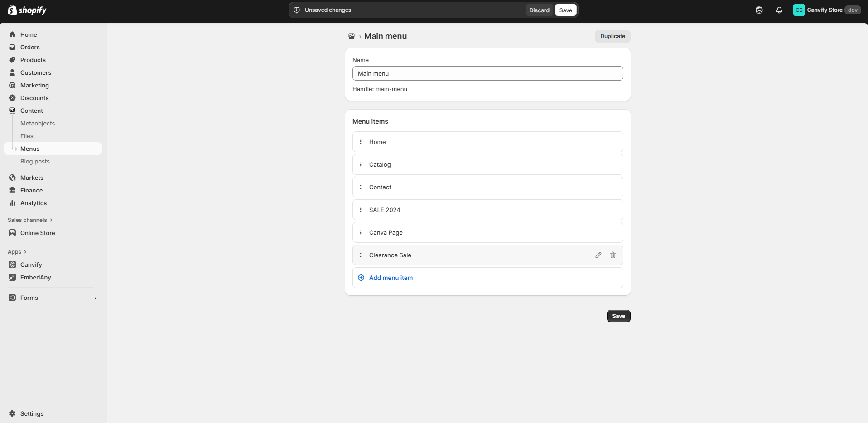This screenshot has height=423, width=868.
Task: Grab the drag handle next to Home
Action: click(361, 142)
